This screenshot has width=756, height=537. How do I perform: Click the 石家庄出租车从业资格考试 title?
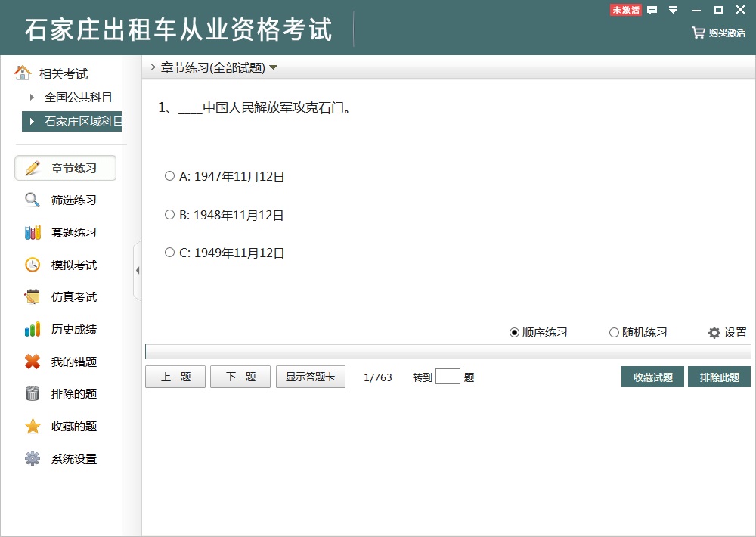pyautogui.click(x=178, y=29)
